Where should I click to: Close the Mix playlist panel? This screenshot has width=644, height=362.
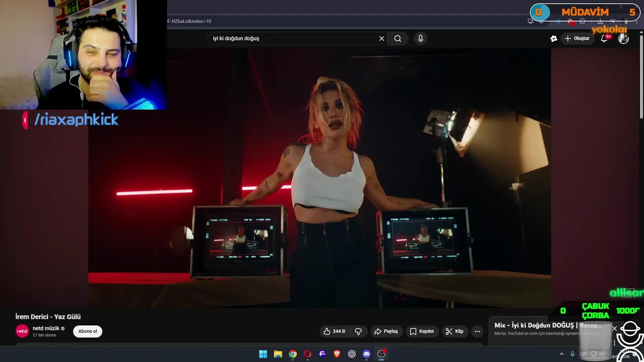pos(614,329)
